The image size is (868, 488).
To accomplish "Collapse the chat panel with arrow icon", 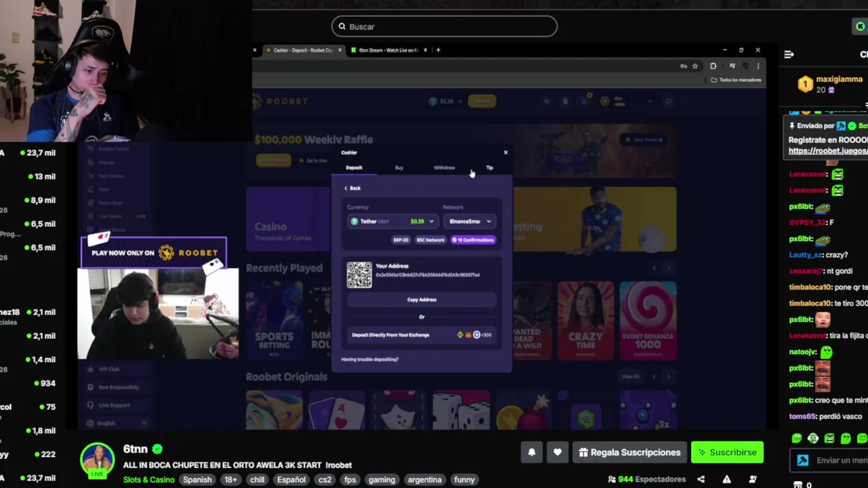I will click(789, 54).
